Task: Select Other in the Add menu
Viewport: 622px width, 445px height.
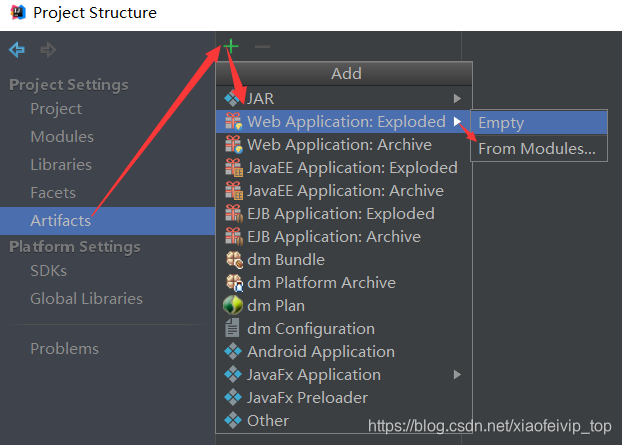Action: (344, 420)
